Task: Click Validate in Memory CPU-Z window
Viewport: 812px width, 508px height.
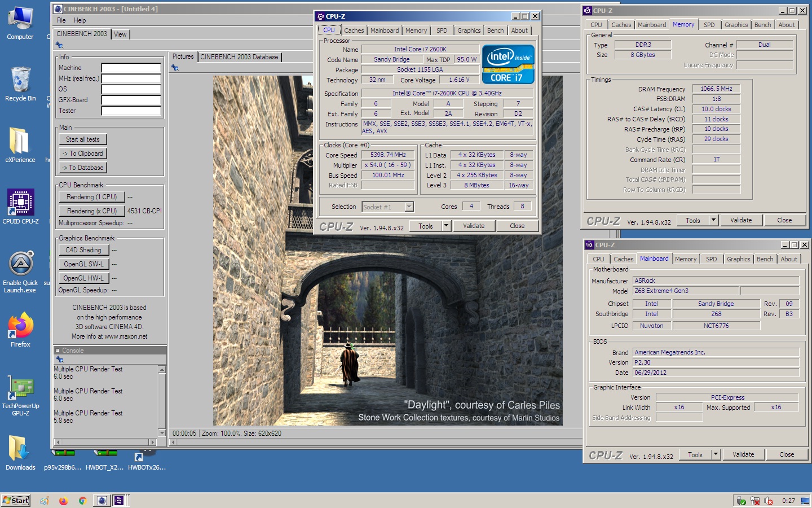Action: click(741, 220)
